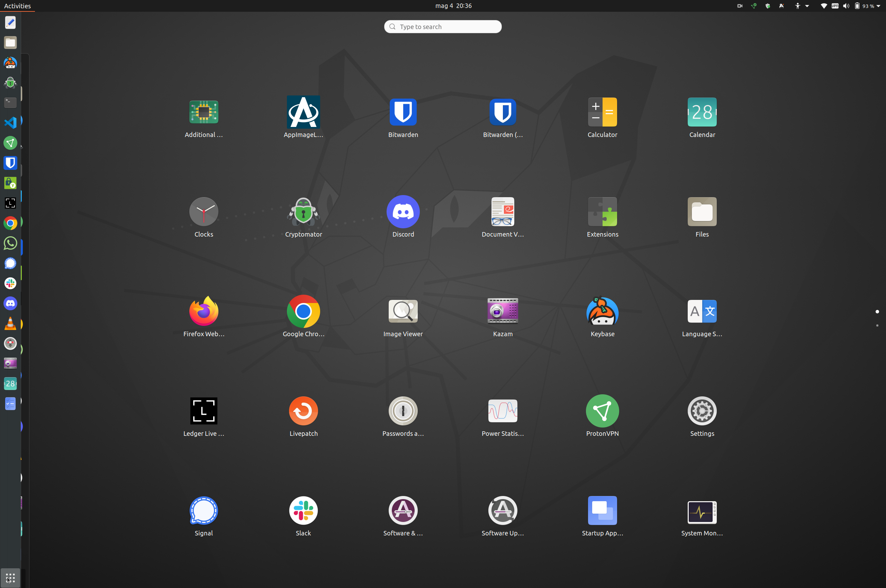Open ProtonVPN in the app grid
This screenshot has width=886, height=588.
(x=602, y=411)
